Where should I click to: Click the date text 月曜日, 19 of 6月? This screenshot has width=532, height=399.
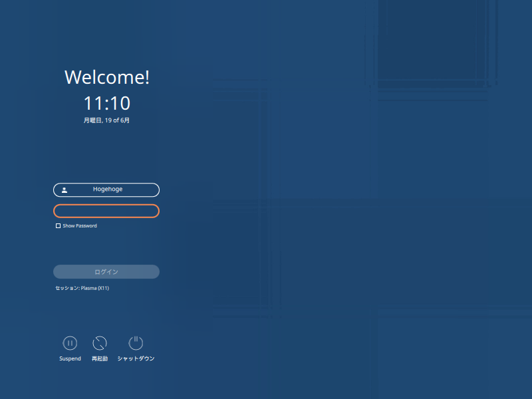coord(106,120)
